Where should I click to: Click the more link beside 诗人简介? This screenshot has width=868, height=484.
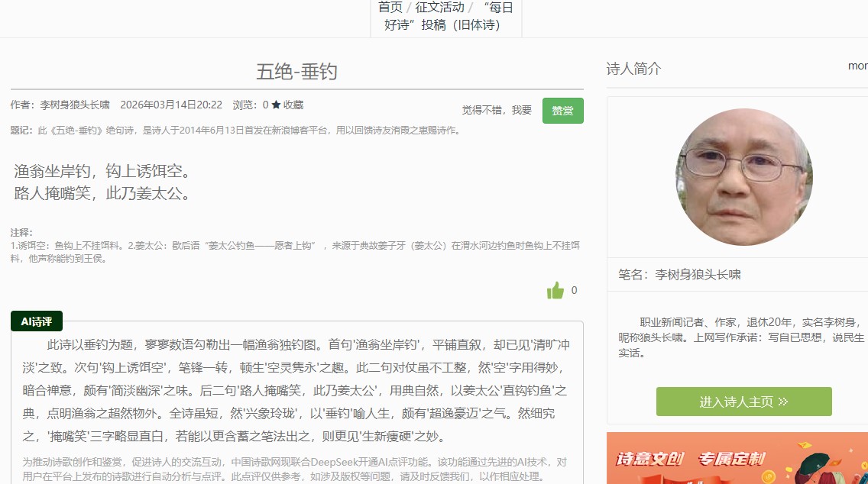click(857, 66)
